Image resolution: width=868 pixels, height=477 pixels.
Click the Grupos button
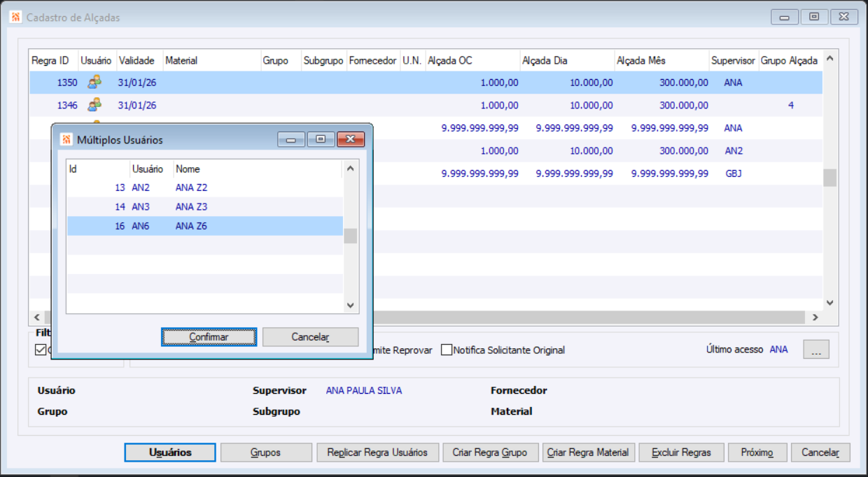[266, 453]
